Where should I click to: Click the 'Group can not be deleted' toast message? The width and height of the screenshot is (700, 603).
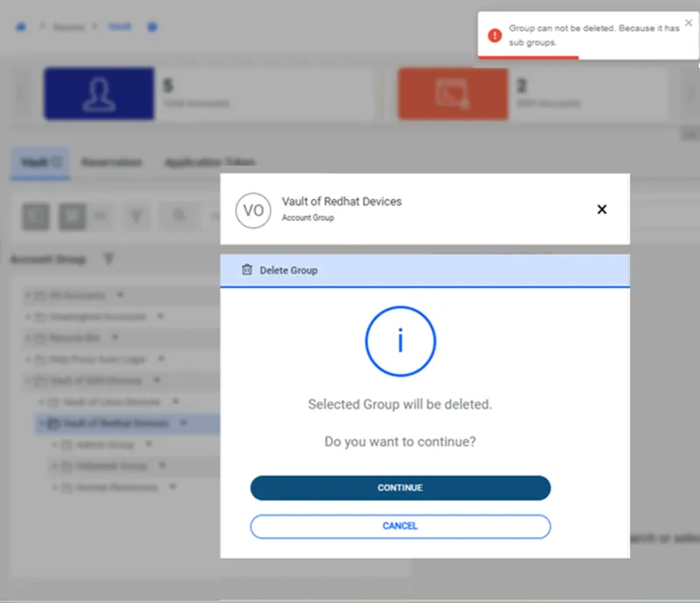pyautogui.click(x=594, y=35)
